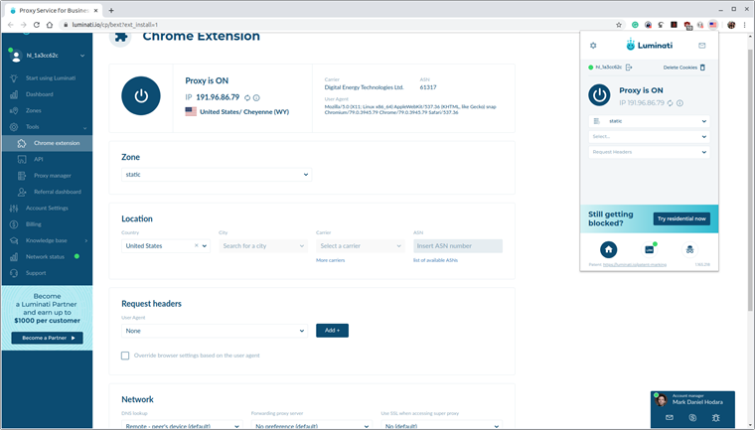Open the static zone dropdown in popup
The height and width of the screenshot is (430, 755).
[649, 121]
